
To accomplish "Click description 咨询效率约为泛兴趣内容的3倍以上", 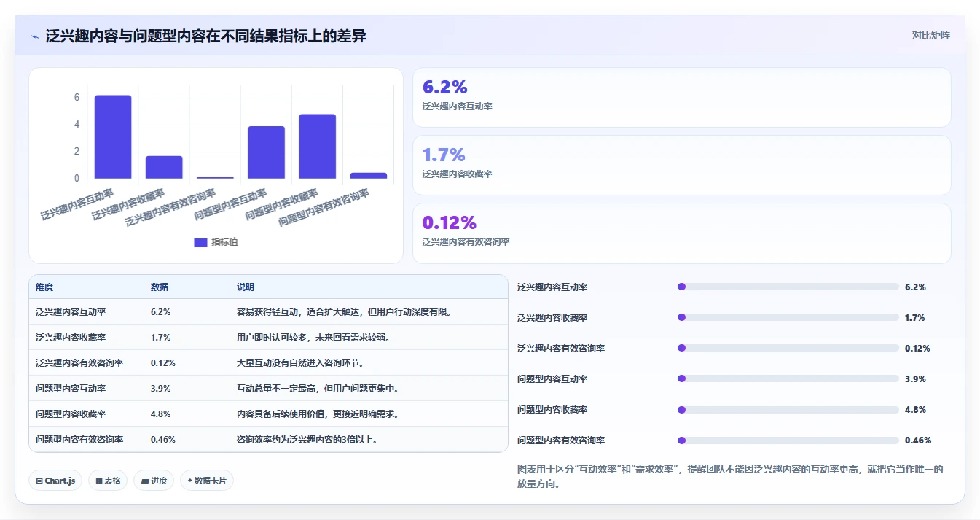I will (x=307, y=440).
